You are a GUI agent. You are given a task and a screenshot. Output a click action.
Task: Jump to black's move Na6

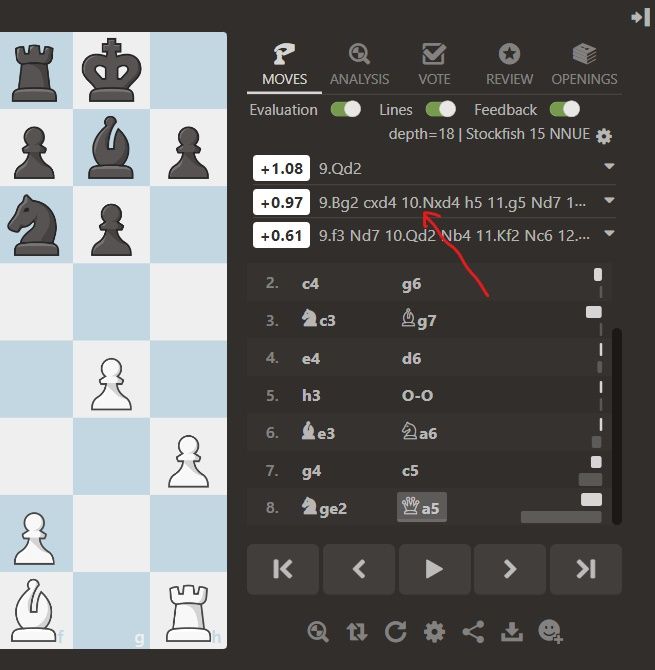(x=419, y=432)
